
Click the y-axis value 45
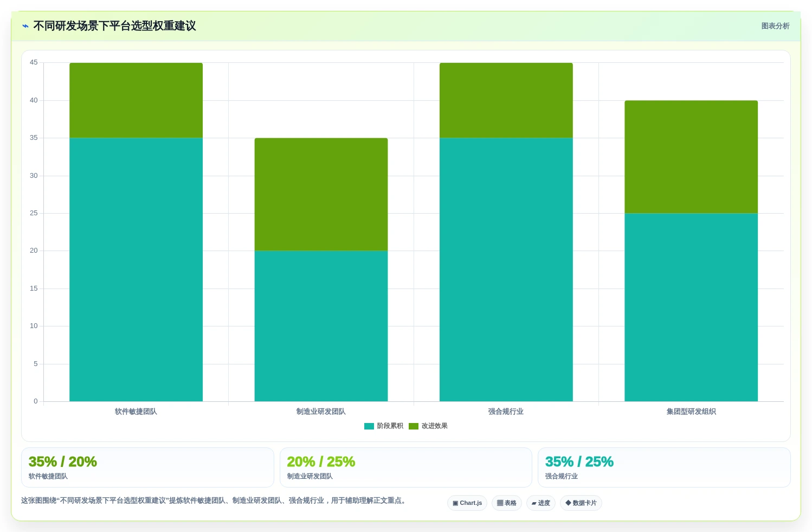[x=34, y=62]
